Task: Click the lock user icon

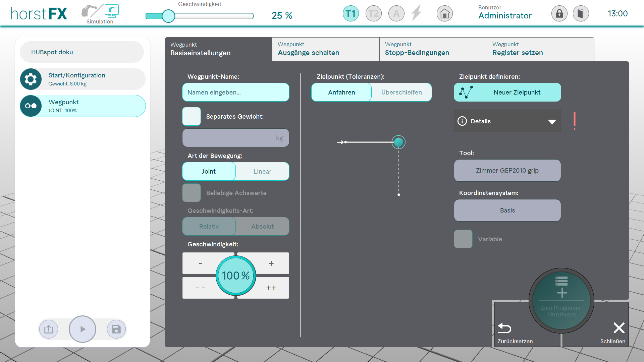Action: (x=559, y=14)
